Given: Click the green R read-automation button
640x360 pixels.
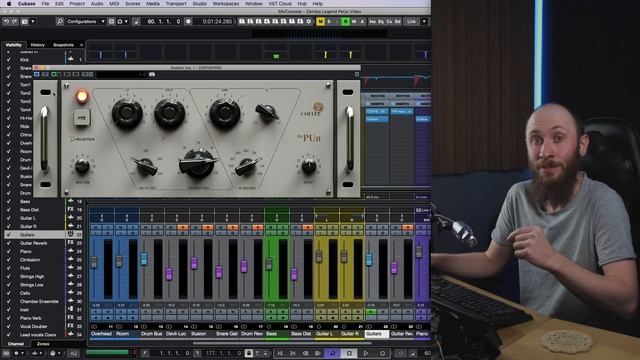Looking at the screenshot, I should 345,21.
